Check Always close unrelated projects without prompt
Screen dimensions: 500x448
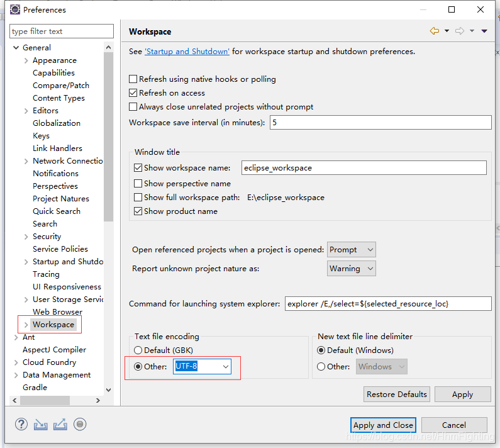133,106
